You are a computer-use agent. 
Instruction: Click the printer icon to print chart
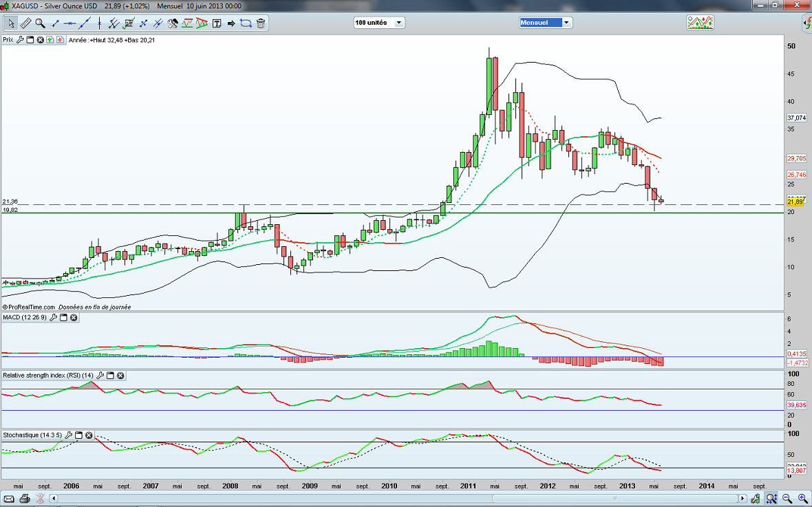point(25,498)
